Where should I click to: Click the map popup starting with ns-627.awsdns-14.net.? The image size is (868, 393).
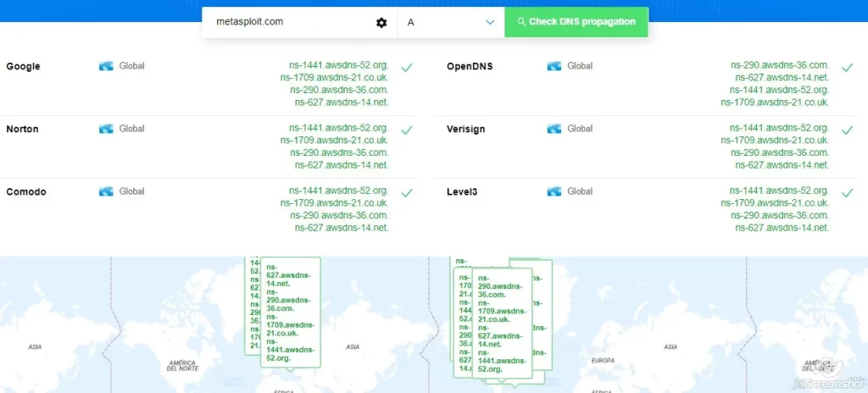click(291, 313)
